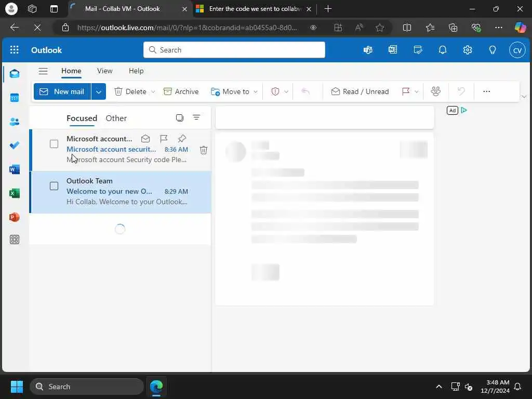Expand the Flag options dropdown arrow
This screenshot has width=532, height=399.
point(416,91)
